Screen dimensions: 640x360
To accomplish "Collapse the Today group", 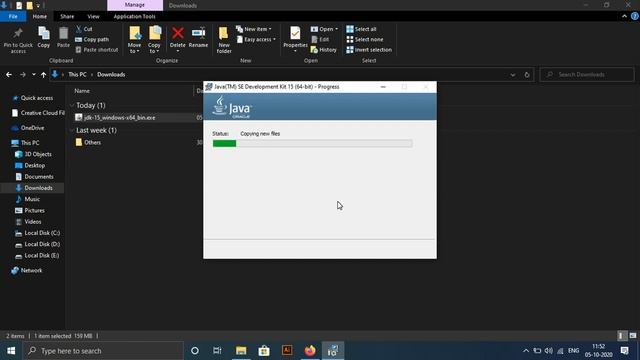I will click(72, 105).
